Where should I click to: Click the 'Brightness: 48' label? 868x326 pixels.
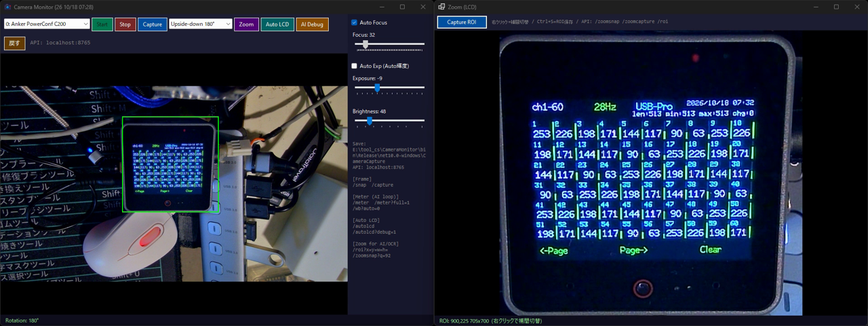[x=370, y=111]
